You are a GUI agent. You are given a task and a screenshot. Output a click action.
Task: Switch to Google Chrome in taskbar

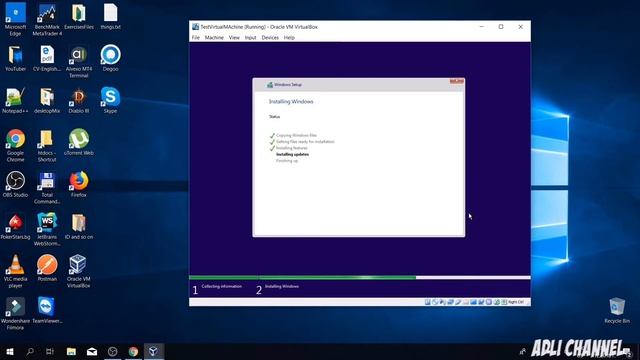133,351
